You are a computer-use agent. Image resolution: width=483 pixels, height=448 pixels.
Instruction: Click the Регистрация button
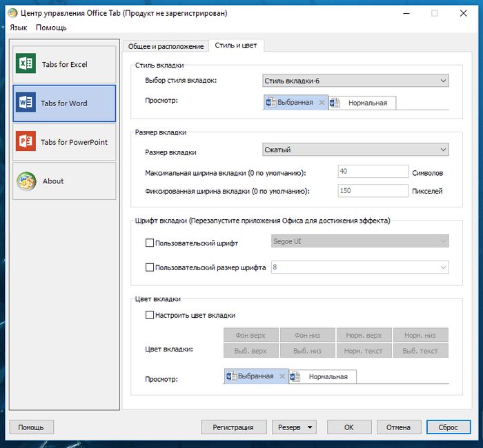pos(234,427)
